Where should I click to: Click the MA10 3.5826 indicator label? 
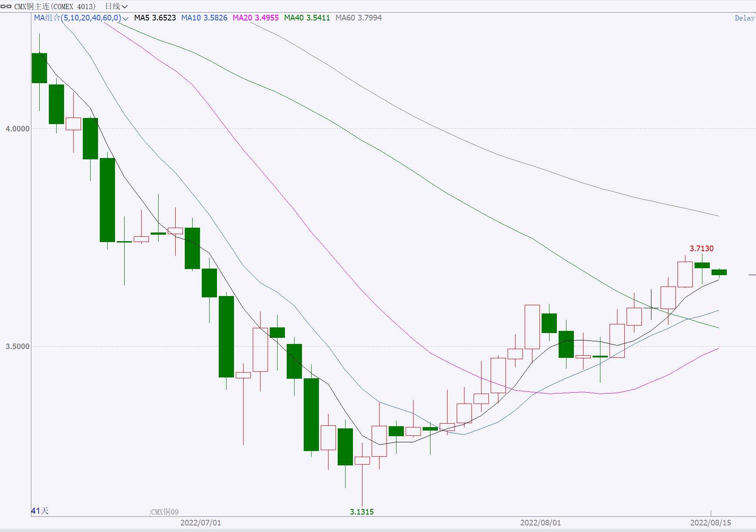(x=204, y=18)
